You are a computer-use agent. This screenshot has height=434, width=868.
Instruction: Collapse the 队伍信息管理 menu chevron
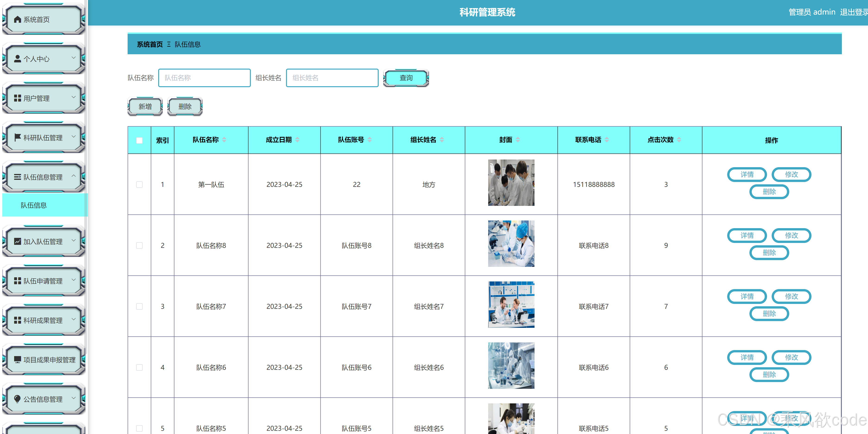[x=73, y=176]
